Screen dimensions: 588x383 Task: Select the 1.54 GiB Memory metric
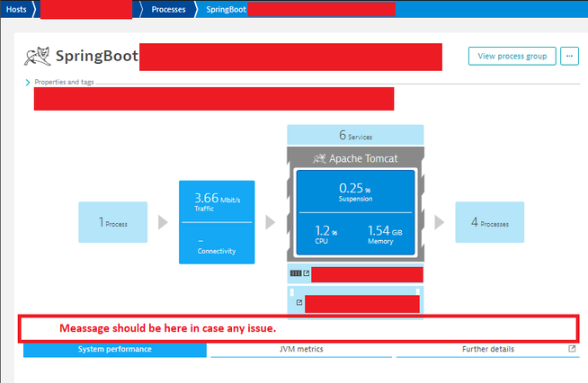coord(385,234)
